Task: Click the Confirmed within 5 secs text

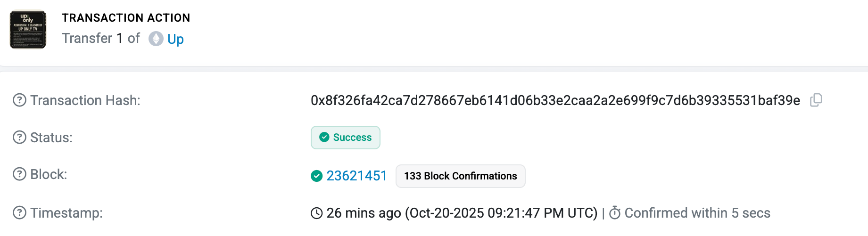Action: [697, 213]
